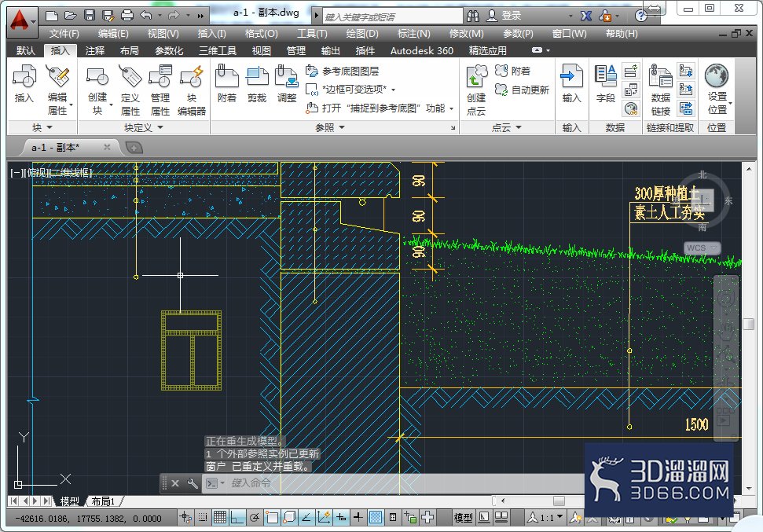
Task: Close the command line with X
Action: [175, 483]
